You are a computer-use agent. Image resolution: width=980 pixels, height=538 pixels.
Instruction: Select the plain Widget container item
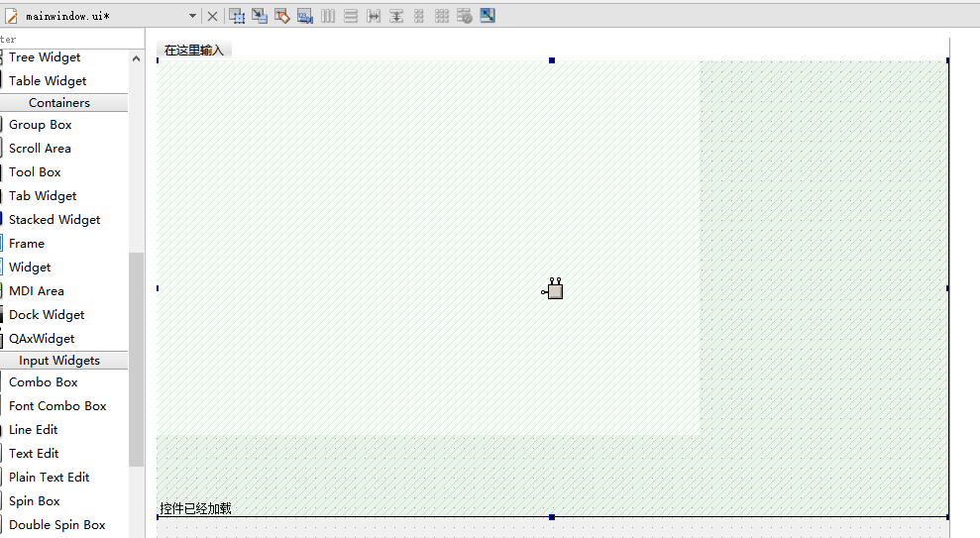[x=30, y=268]
